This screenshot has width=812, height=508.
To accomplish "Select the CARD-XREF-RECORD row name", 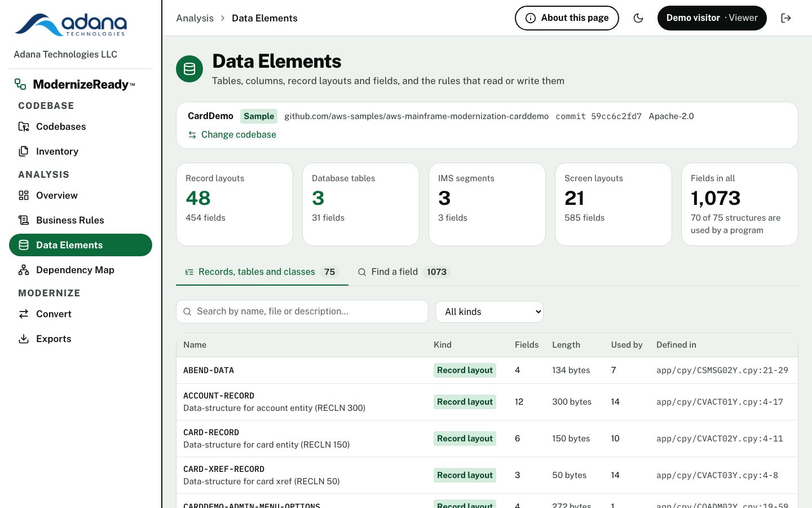I will pyautogui.click(x=224, y=469).
